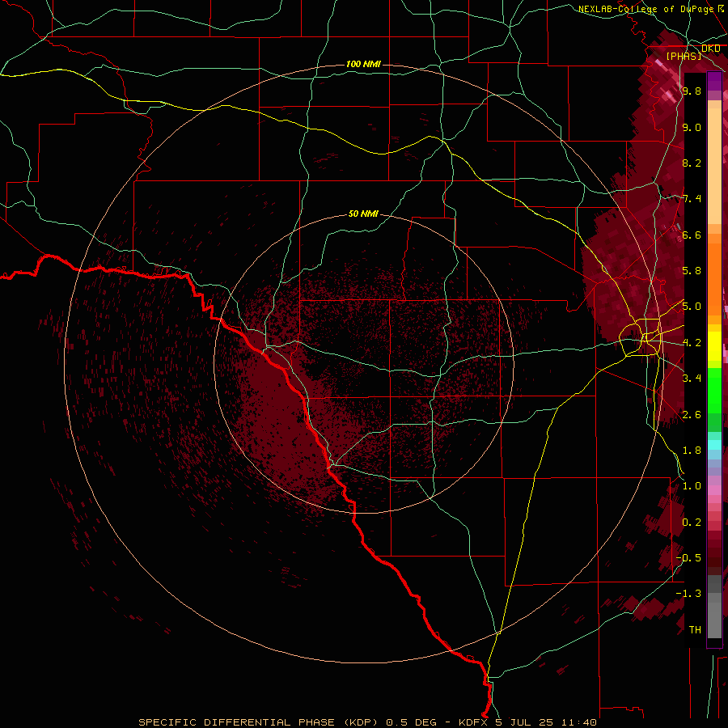
Task: Click the DKD label above the legend
Action: (x=710, y=49)
